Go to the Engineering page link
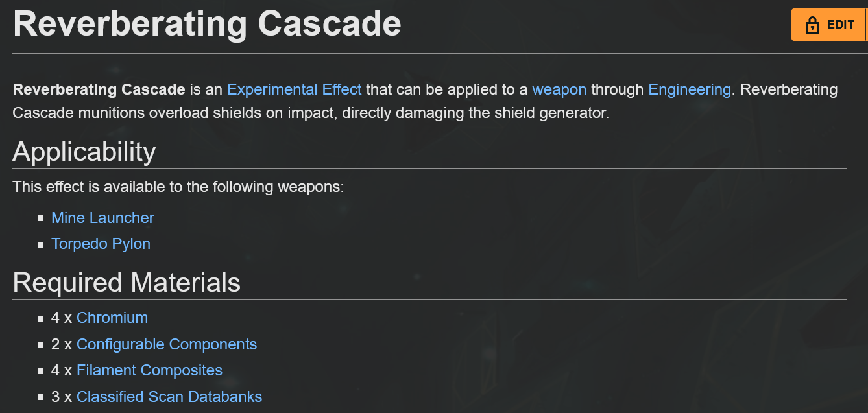The width and height of the screenshot is (868, 413). (690, 89)
